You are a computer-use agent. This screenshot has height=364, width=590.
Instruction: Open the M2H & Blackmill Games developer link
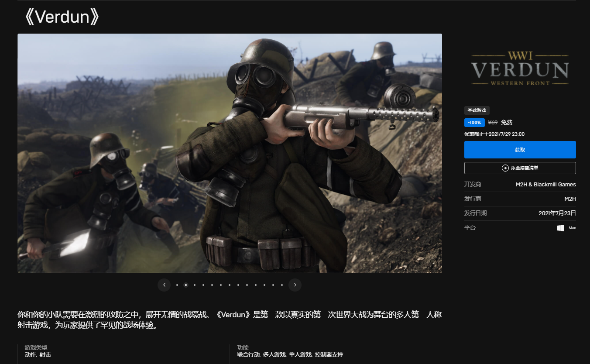coord(545,185)
